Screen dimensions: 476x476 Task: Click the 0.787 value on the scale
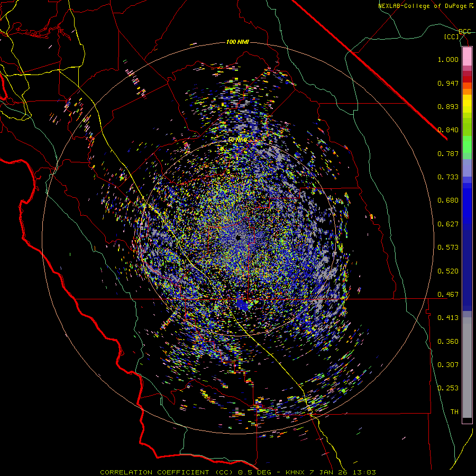(448, 153)
